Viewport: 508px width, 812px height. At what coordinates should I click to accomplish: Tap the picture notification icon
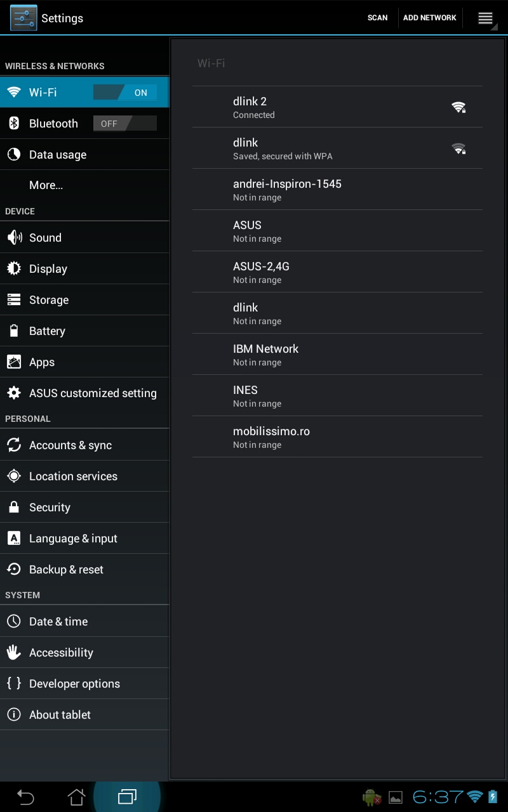point(396,797)
